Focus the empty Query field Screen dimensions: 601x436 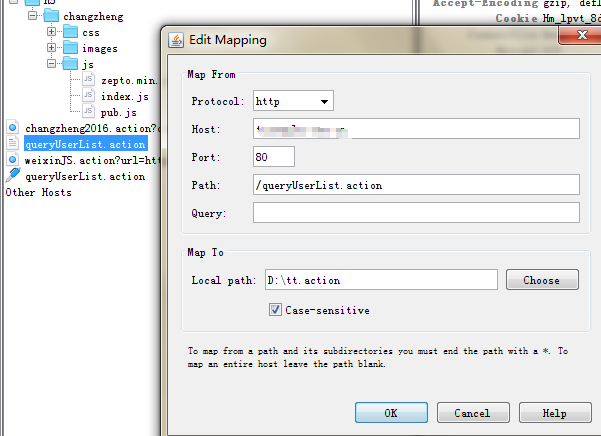[416, 213]
